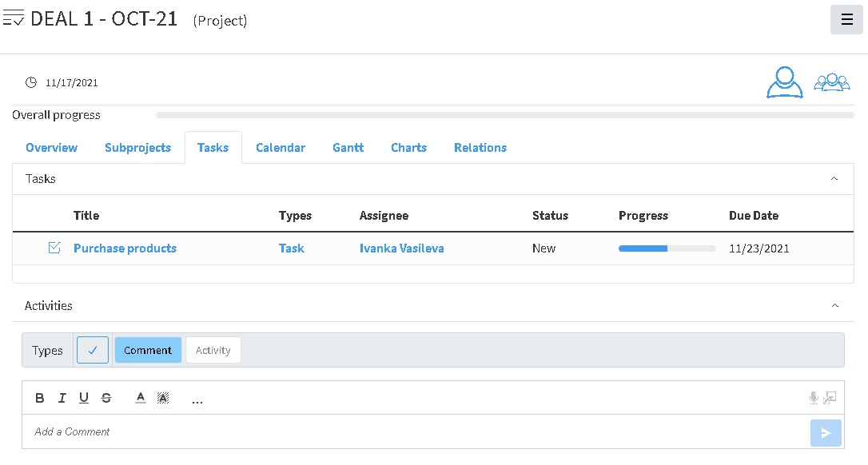Apply bold formatting in comment editor

click(40, 398)
